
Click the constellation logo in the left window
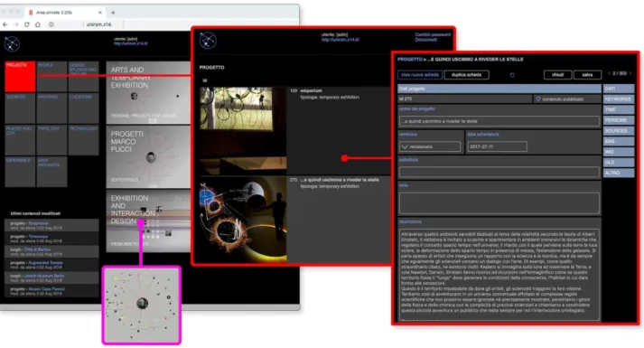point(12,43)
